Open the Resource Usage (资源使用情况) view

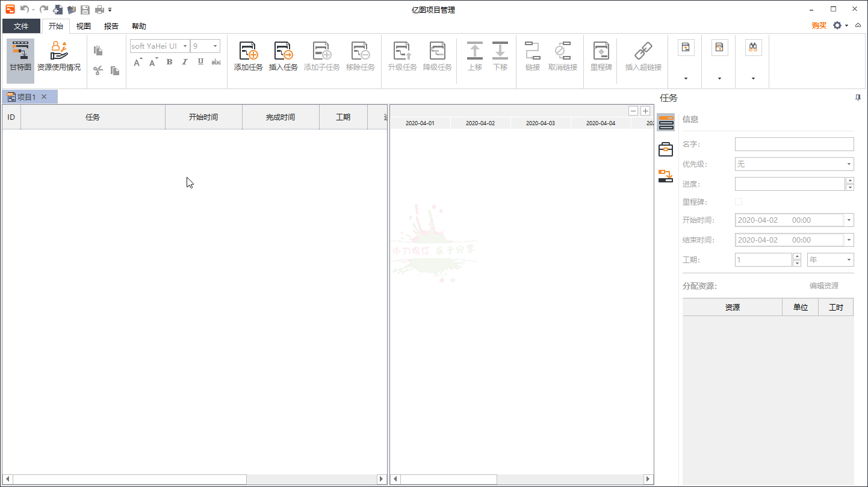click(59, 57)
